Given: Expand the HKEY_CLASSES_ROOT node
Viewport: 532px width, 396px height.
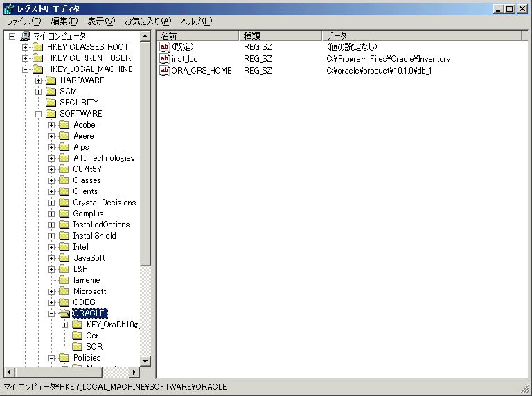Looking at the screenshot, I should click(x=26, y=47).
